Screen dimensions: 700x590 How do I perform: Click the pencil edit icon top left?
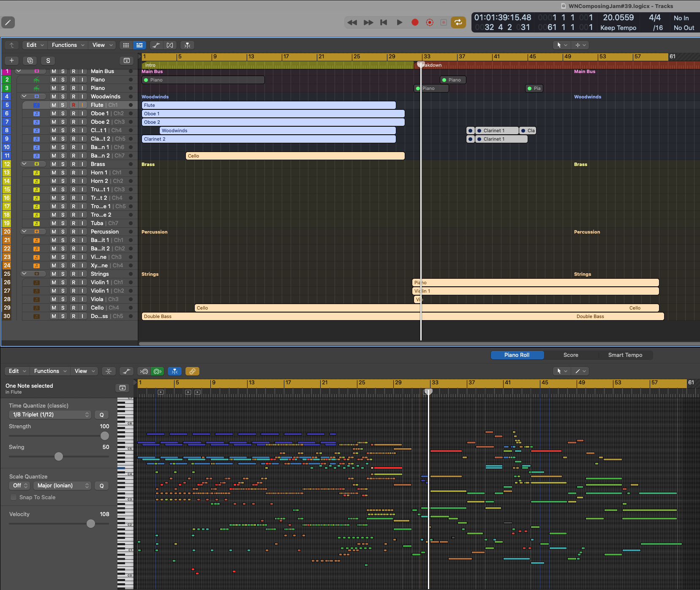pyautogui.click(x=8, y=22)
